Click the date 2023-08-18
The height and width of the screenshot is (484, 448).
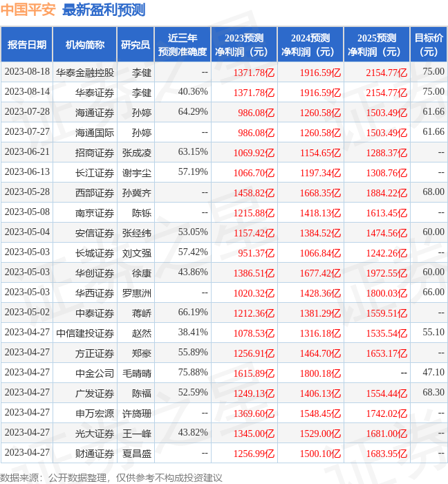pyautogui.click(x=27, y=71)
